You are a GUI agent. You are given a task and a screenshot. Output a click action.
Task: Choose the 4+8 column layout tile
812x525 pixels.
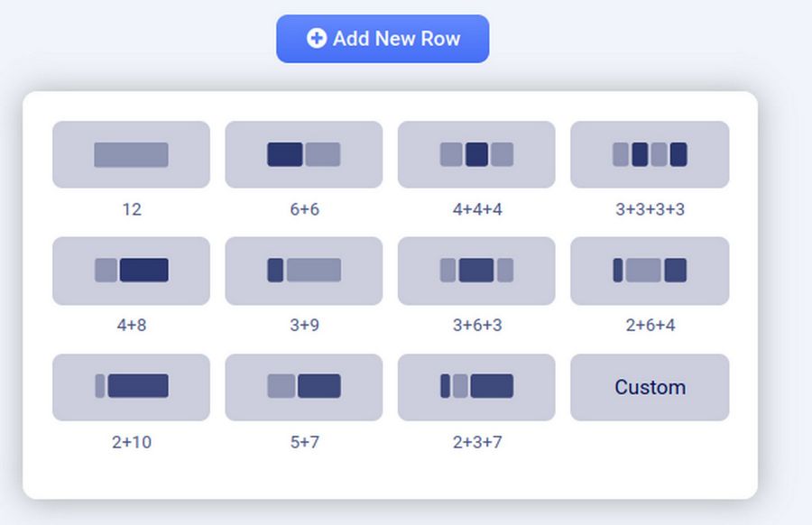pos(131,271)
